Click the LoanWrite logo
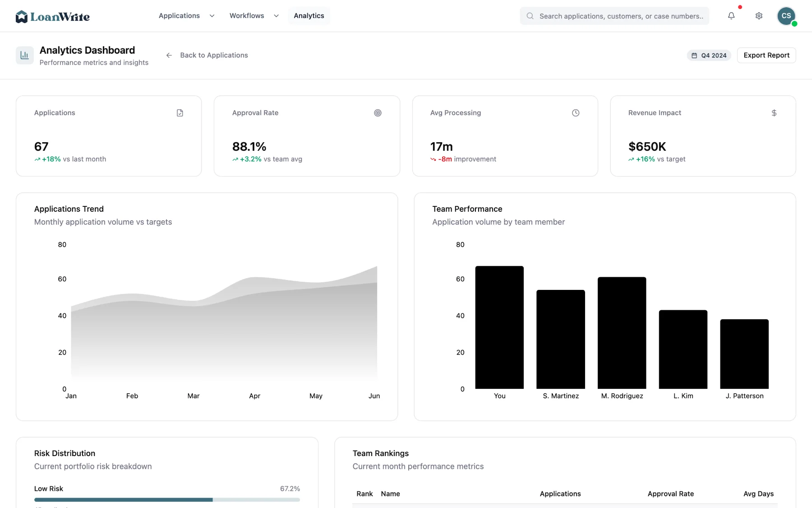Viewport: 812px width, 508px height. 52,17
